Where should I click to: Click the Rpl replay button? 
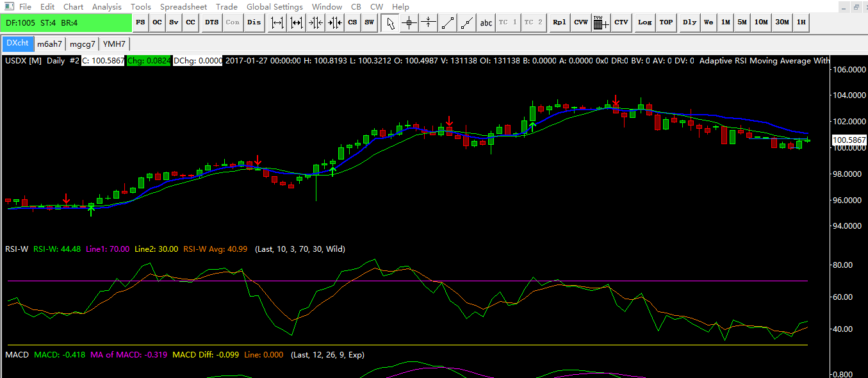pyautogui.click(x=559, y=22)
